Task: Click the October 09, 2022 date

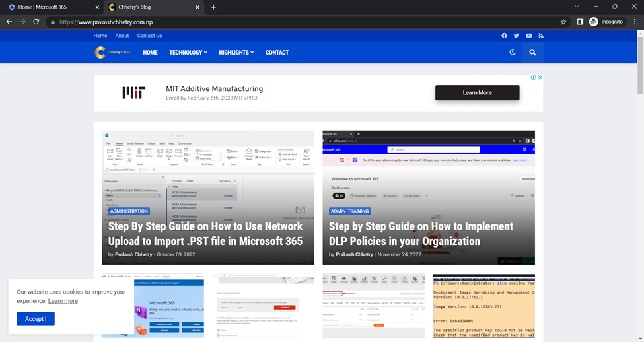Action: click(176, 254)
